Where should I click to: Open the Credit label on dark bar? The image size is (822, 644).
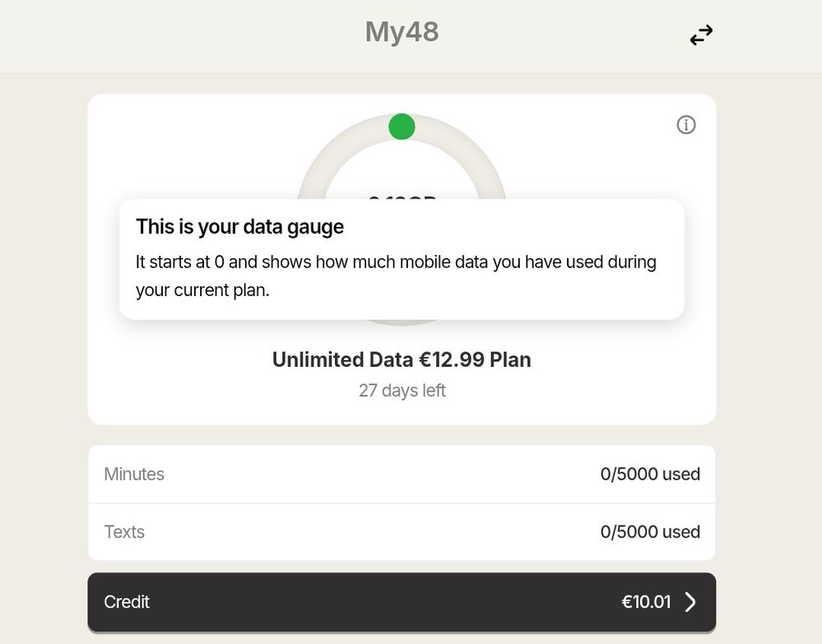127,601
